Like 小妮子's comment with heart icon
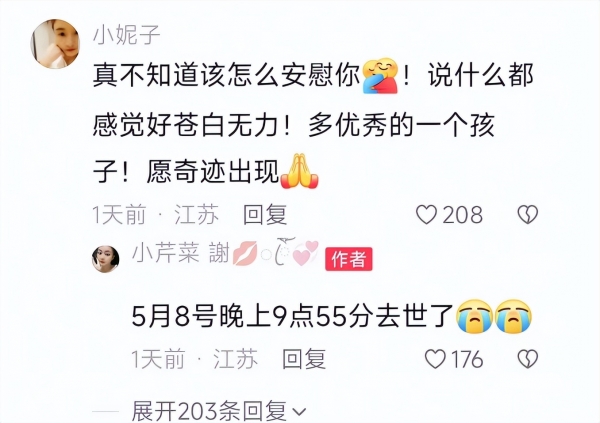 click(426, 214)
